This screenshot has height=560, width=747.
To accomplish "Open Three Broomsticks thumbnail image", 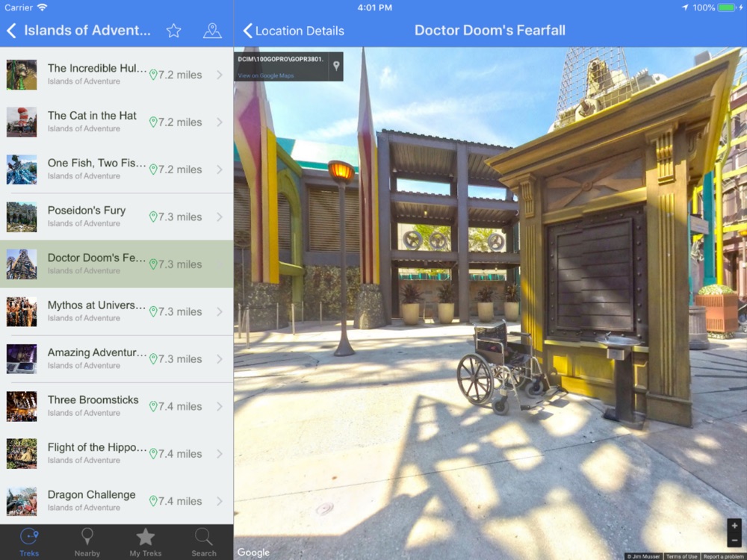I will click(22, 406).
